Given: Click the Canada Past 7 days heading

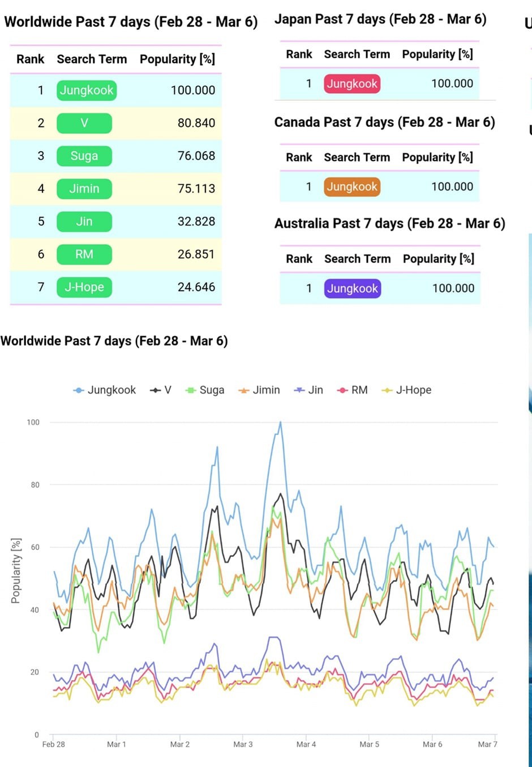Looking at the screenshot, I should pos(385,122).
